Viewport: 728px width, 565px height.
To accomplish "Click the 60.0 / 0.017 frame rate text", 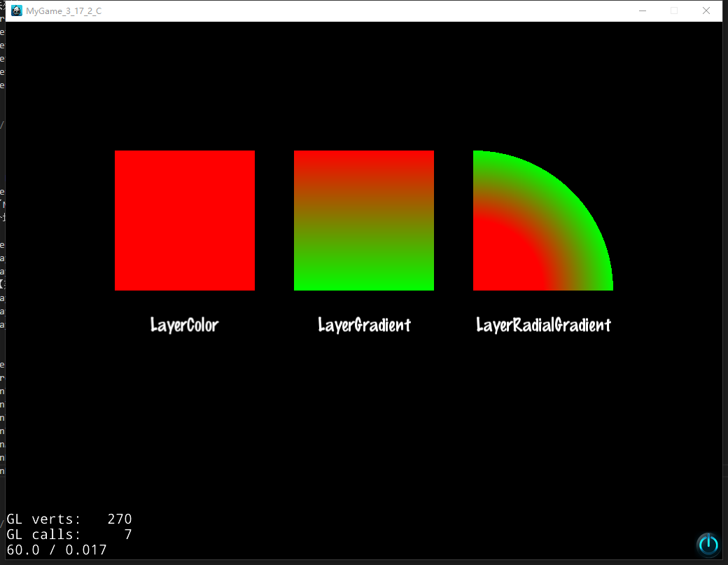I will point(57,550).
